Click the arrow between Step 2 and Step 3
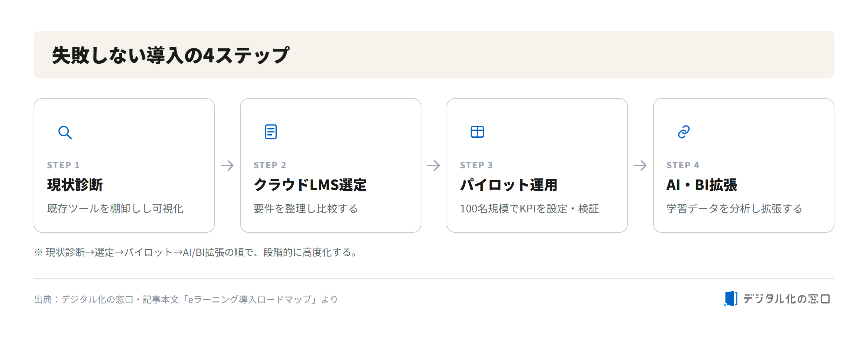 click(x=434, y=165)
